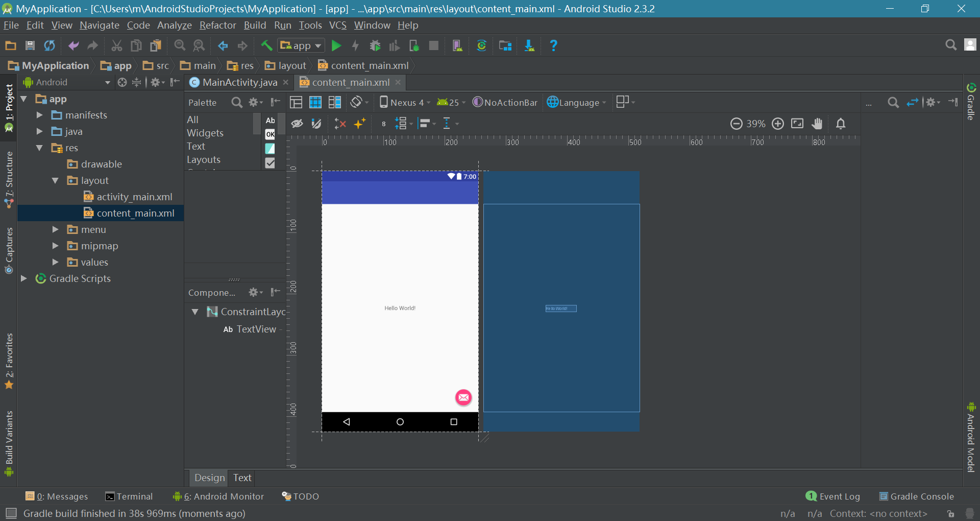Click the pink email floating action button

(x=463, y=397)
